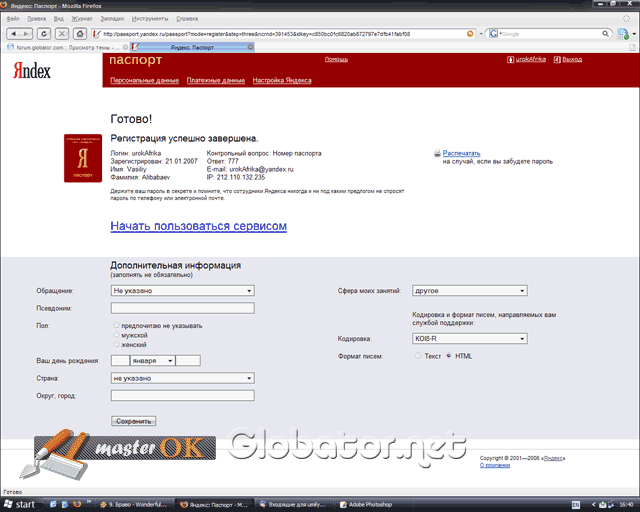
Task: Choose the 'Текст' mail format radio
Action: pyautogui.click(x=418, y=356)
